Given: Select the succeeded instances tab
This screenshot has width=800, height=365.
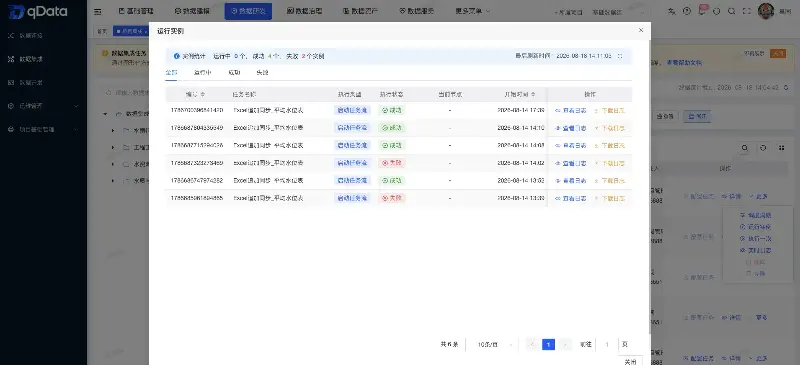Looking at the screenshot, I should click(234, 72).
